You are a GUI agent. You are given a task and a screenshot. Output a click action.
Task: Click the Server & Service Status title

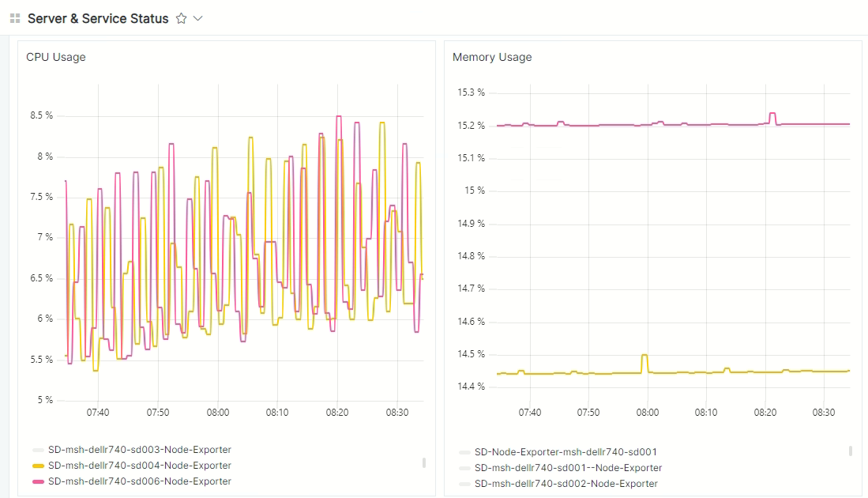[x=98, y=18]
